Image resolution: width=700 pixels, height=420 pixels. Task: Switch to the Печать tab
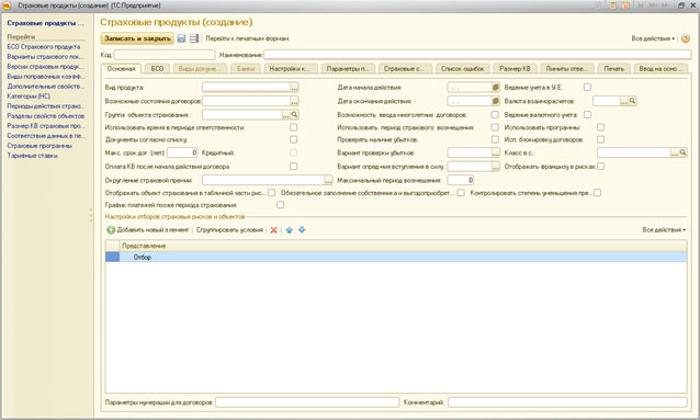[x=613, y=69]
